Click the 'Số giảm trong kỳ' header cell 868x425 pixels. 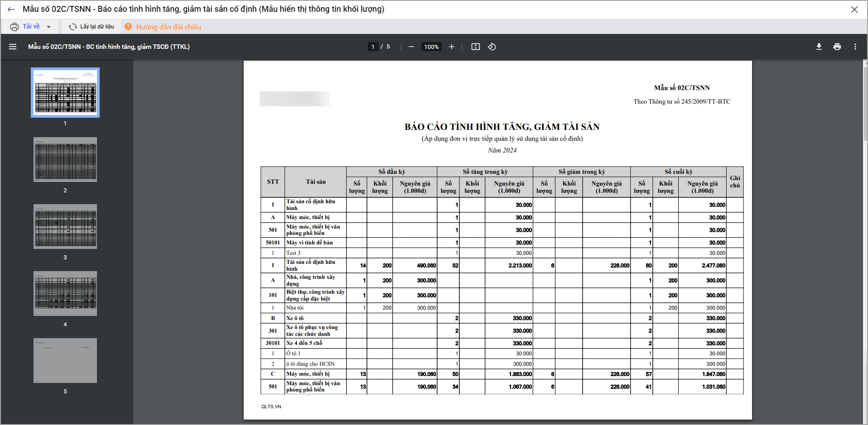pos(582,172)
